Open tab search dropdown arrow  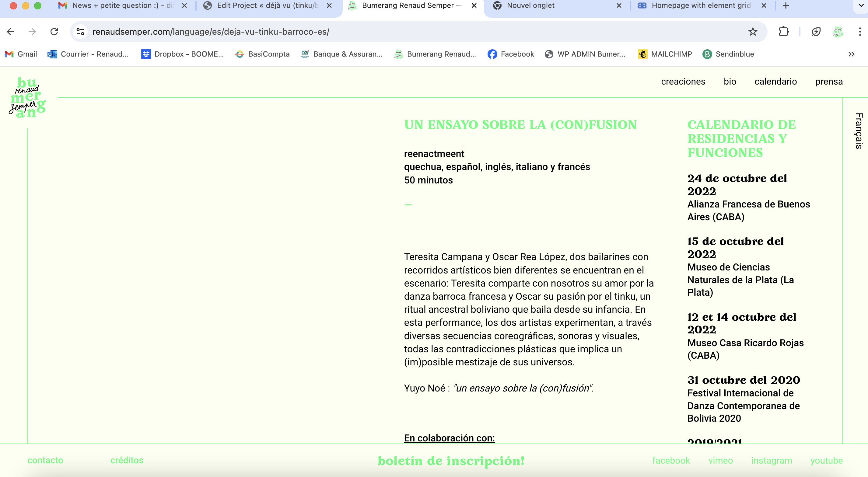click(861, 5)
